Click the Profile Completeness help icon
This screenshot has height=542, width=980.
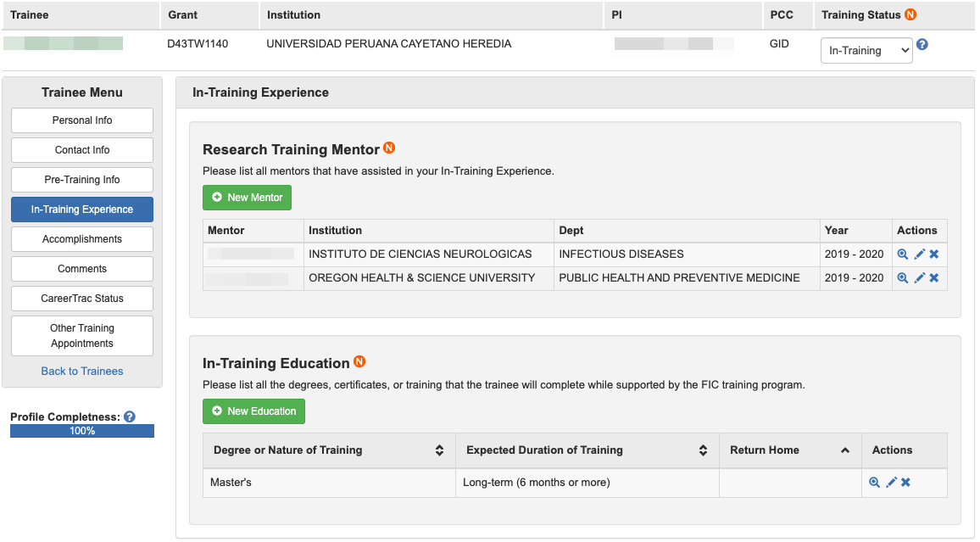[x=130, y=416]
